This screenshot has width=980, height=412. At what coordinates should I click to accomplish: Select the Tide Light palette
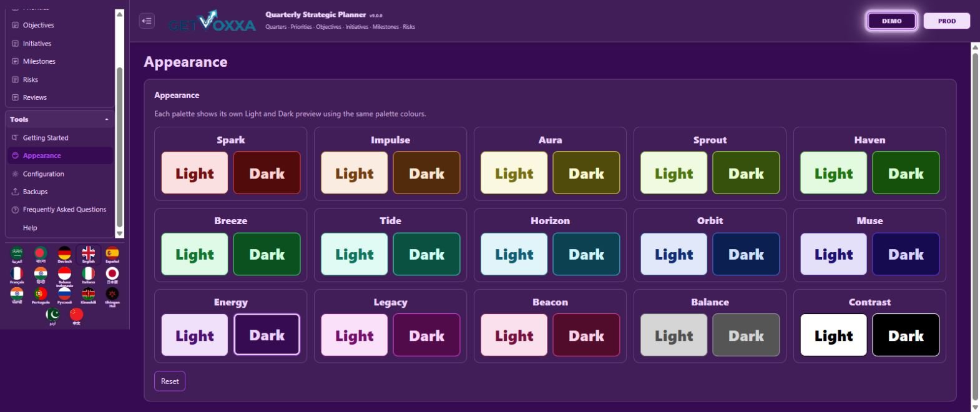(355, 254)
